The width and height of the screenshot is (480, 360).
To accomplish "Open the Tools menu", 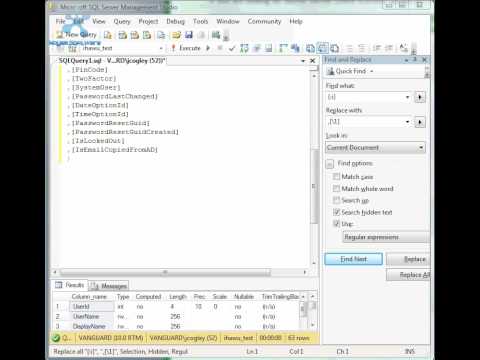I will pyautogui.click(x=200, y=21).
